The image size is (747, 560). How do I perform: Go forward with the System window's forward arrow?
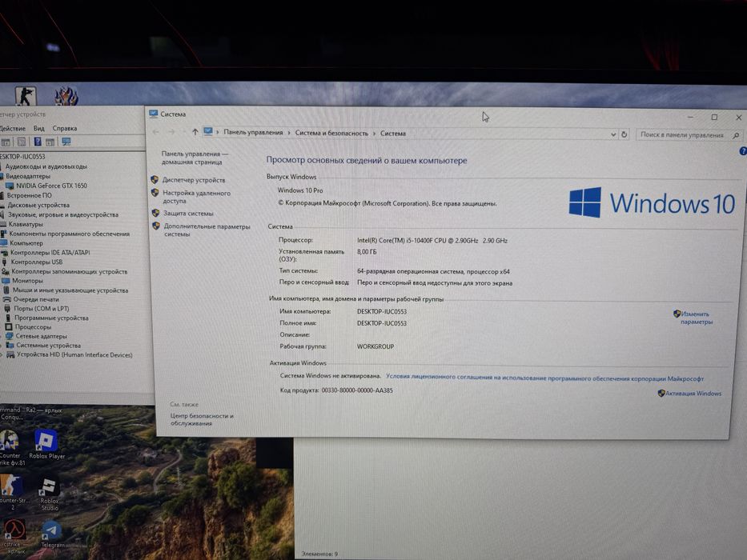(x=171, y=132)
